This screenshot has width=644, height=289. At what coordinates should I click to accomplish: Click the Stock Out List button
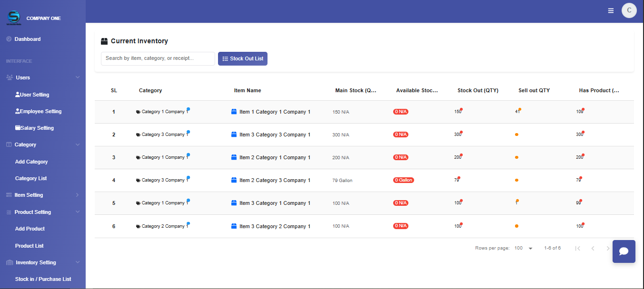point(243,58)
